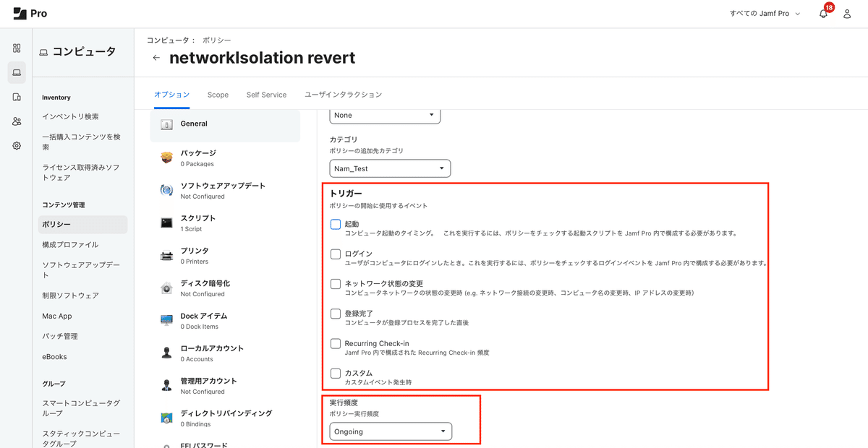Open notifications bell with 18 badge
This screenshot has height=448, width=868.
click(x=824, y=13)
